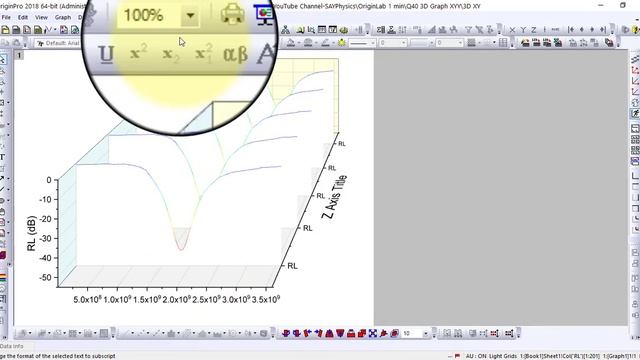The width and height of the screenshot is (640, 360).
Task: Open the Data Info tab
Action: [x=11, y=346]
